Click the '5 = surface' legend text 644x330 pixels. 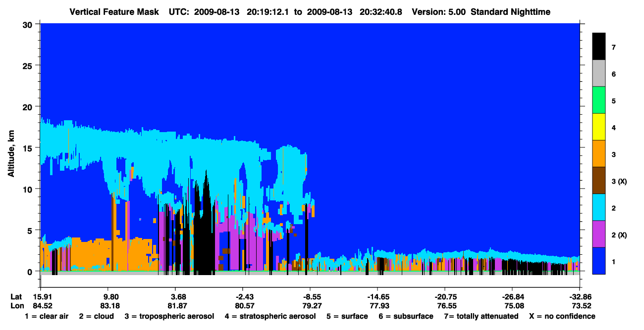pos(347,316)
